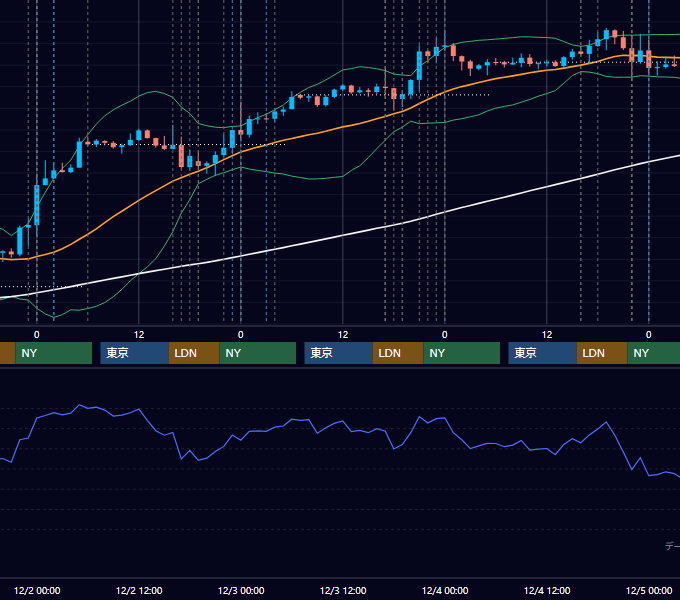
Task: Click the 東京 session block for 12/3
Action: pos(338,353)
